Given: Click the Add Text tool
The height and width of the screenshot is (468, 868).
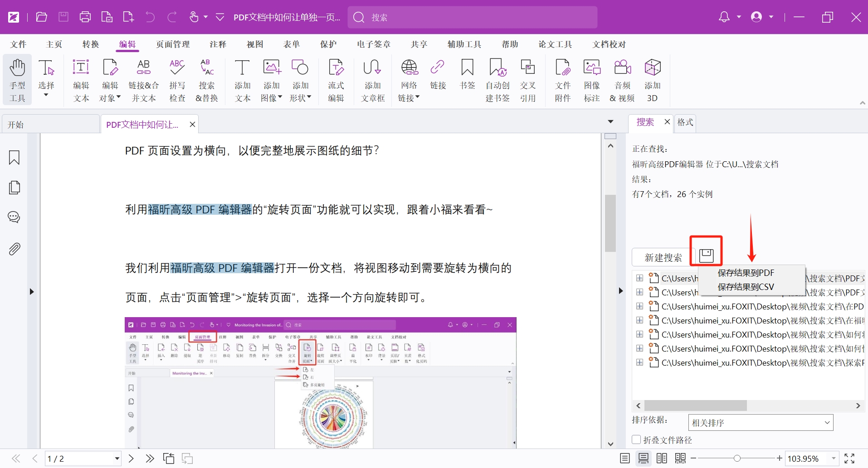Looking at the screenshot, I should [243, 80].
